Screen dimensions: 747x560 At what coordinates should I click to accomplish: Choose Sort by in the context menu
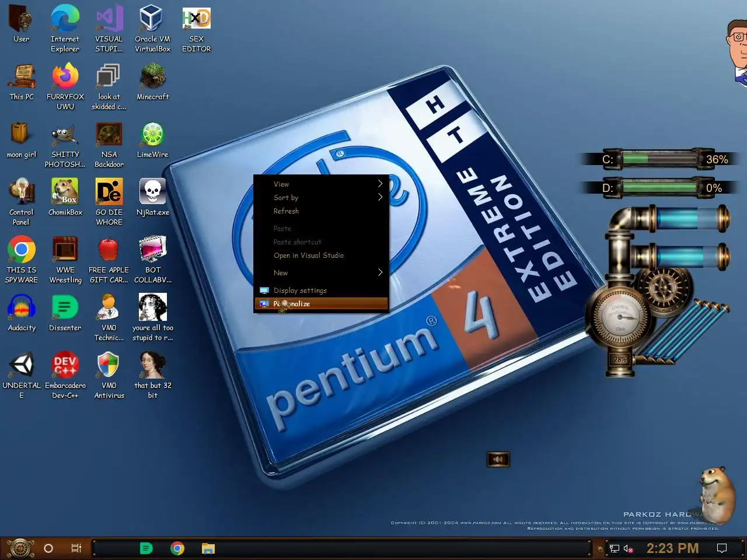(321, 197)
